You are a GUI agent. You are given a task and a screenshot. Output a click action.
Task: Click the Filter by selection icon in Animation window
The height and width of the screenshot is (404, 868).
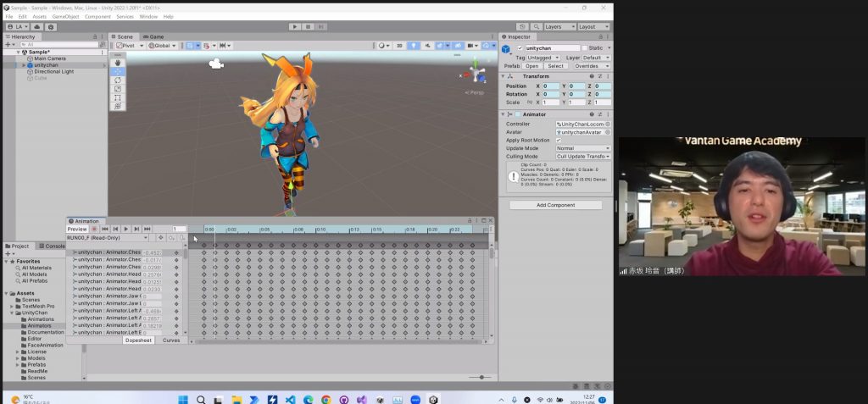point(160,237)
